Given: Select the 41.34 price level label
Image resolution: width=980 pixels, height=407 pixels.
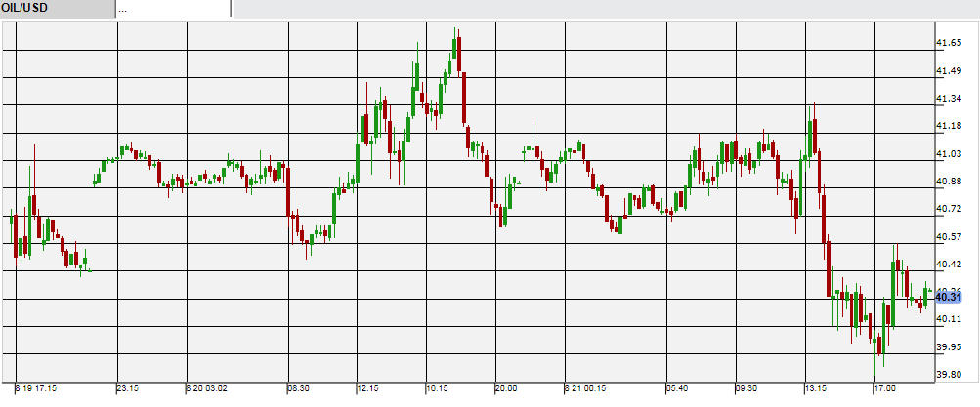Looking at the screenshot, I should click(951, 99).
